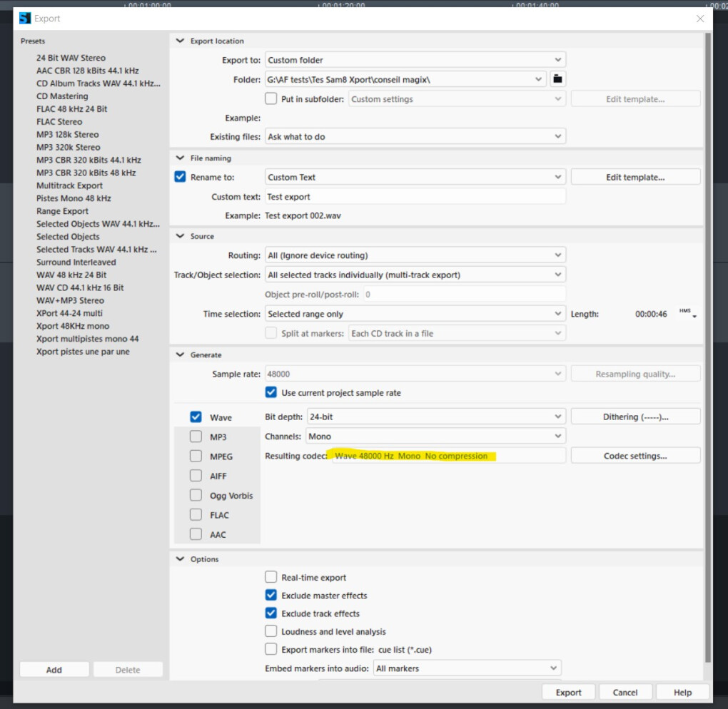This screenshot has height=709, width=728.
Task: Open Codec settings
Action: (x=635, y=456)
